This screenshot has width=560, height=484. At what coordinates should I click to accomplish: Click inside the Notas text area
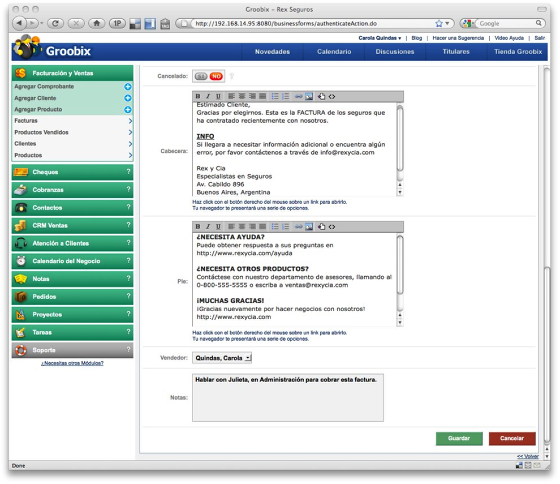click(288, 398)
